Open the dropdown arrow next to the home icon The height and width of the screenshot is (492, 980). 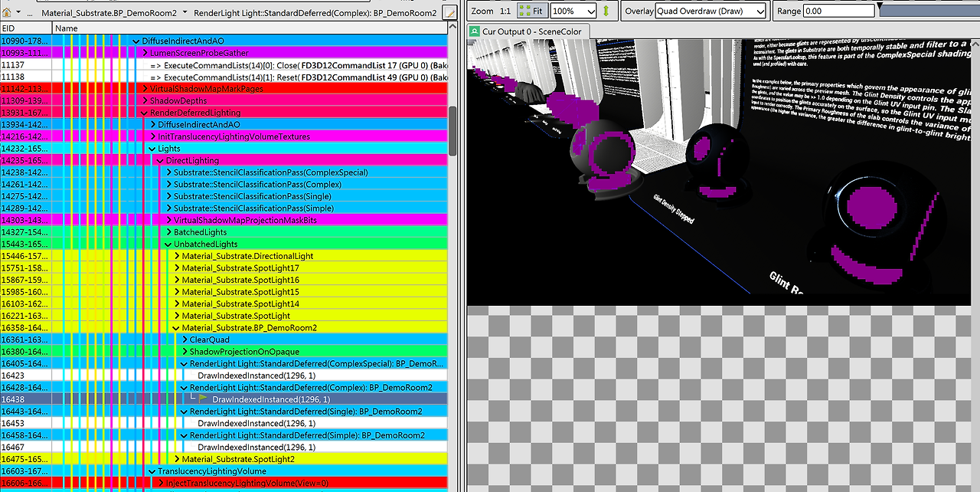click(x=17, y=12)
